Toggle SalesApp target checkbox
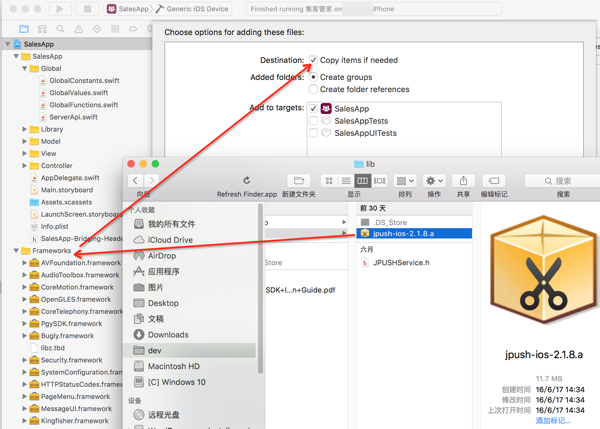Viewport: 600px width, 429px height. (313, 109)
